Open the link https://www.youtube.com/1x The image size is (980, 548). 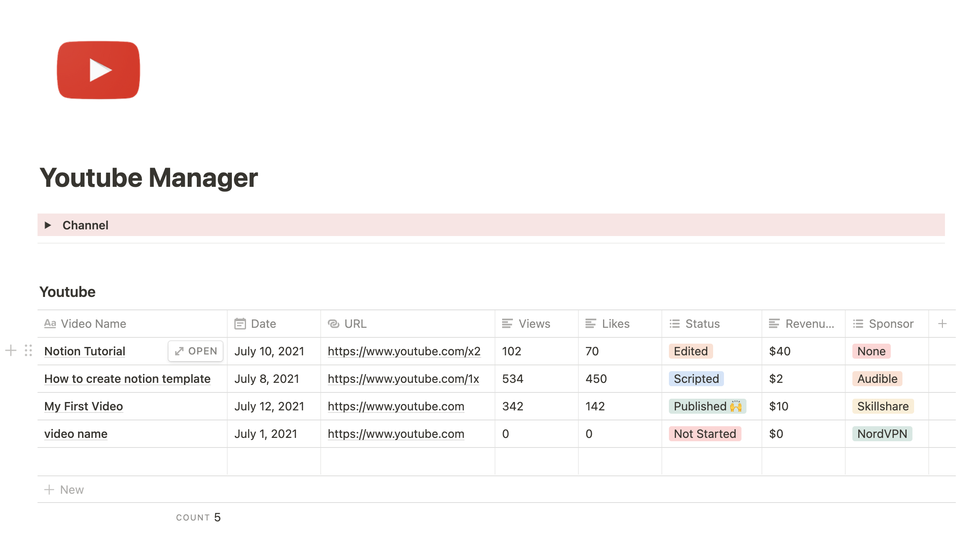403,379
